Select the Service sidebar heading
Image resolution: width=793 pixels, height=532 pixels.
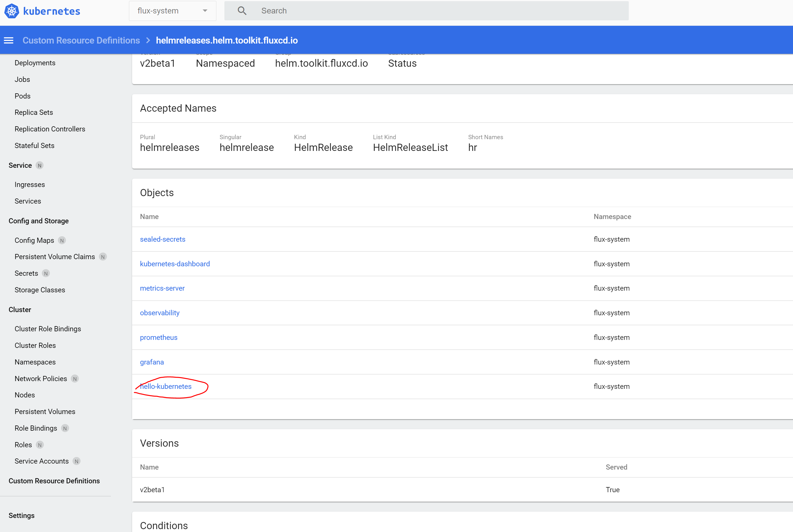click(x=20, y=165)
